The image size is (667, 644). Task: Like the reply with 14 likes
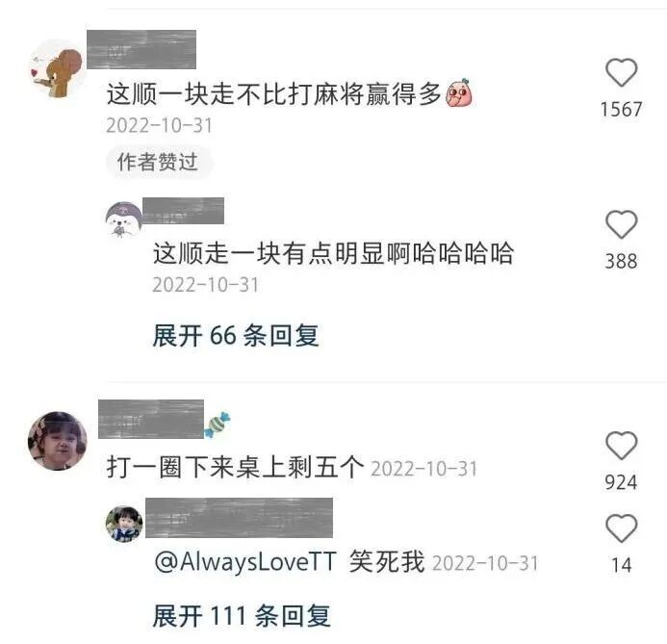point(621,528)
